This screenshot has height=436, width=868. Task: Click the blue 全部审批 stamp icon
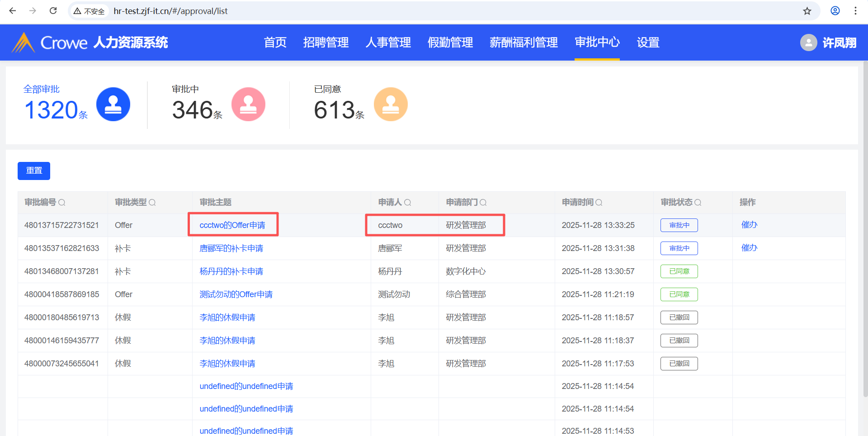click(x=113, y=104)
